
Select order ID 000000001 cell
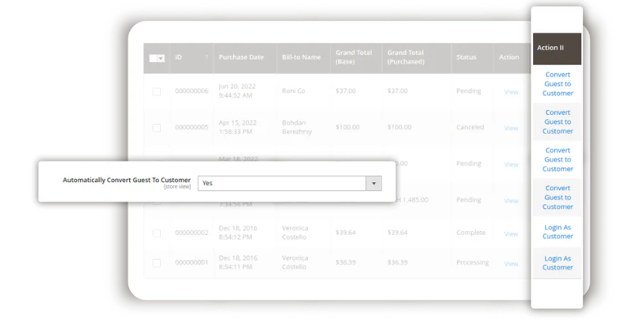(192, 263)
